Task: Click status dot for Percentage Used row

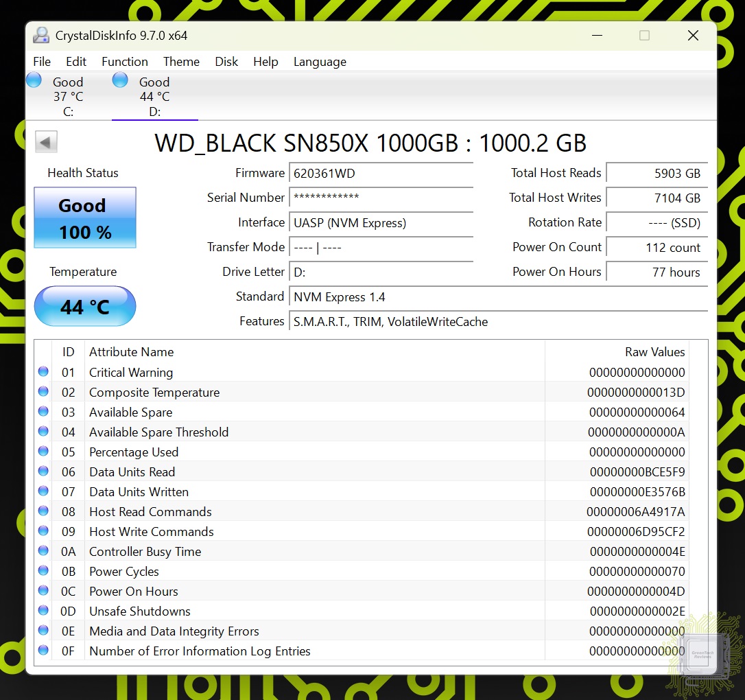Action: pos(43,452)
